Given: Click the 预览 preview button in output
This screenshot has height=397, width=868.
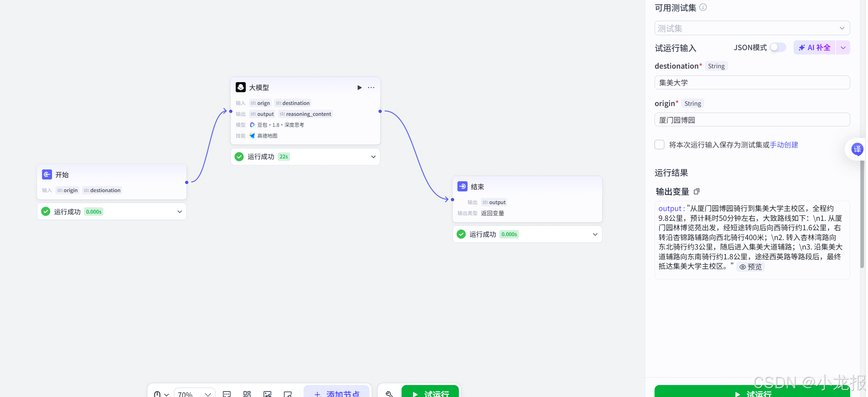Looking at the screenshot, I should (x=750, y=267).
